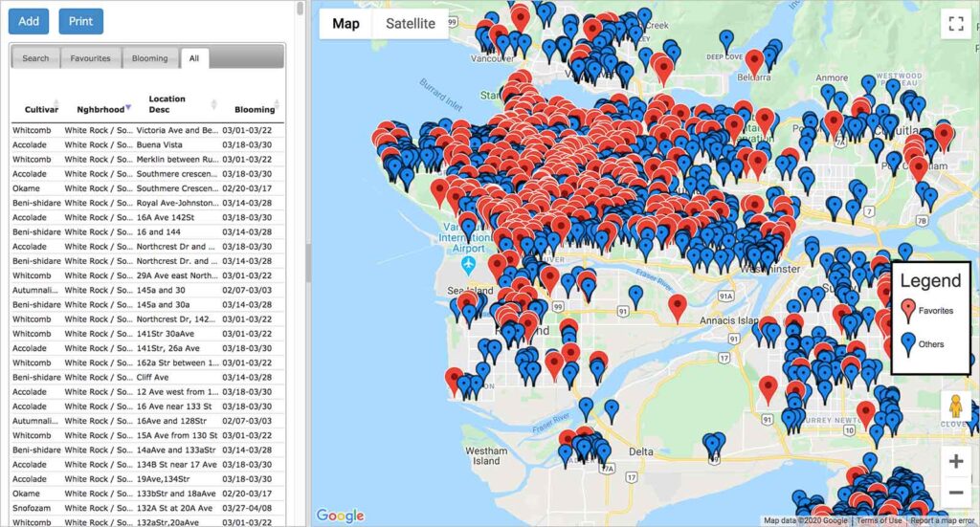The image size is (980, 527).
Task: Click the Add button
Action: tap(29, 21)
